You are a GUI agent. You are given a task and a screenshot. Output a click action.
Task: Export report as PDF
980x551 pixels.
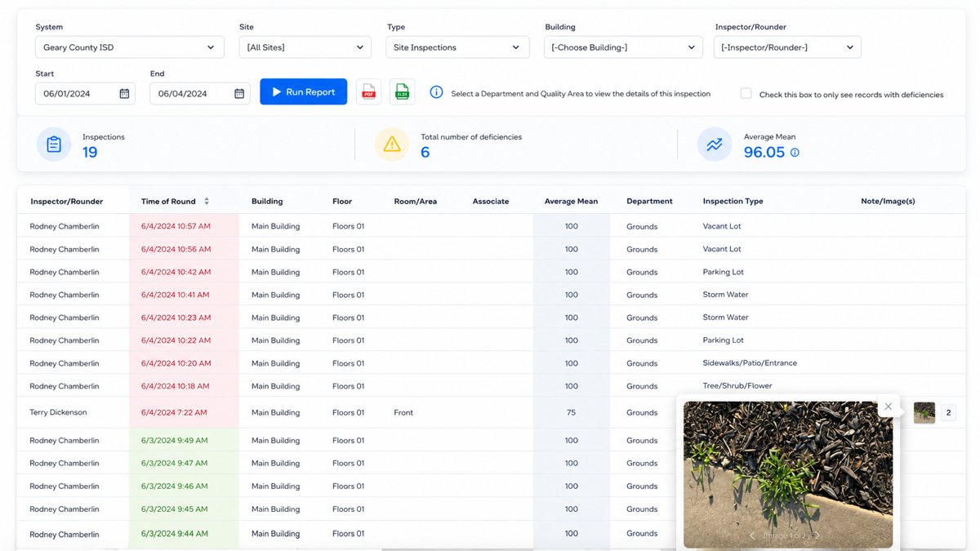tap(369, 92)
